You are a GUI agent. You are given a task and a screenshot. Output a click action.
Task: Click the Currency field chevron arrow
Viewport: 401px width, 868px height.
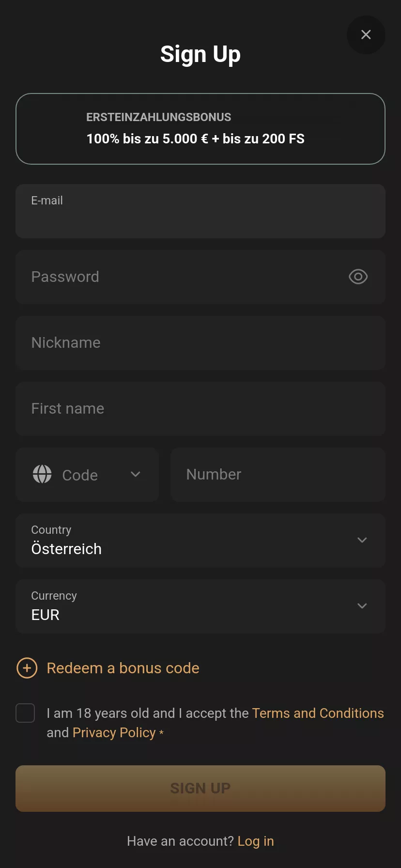click(x=362, y=606)
